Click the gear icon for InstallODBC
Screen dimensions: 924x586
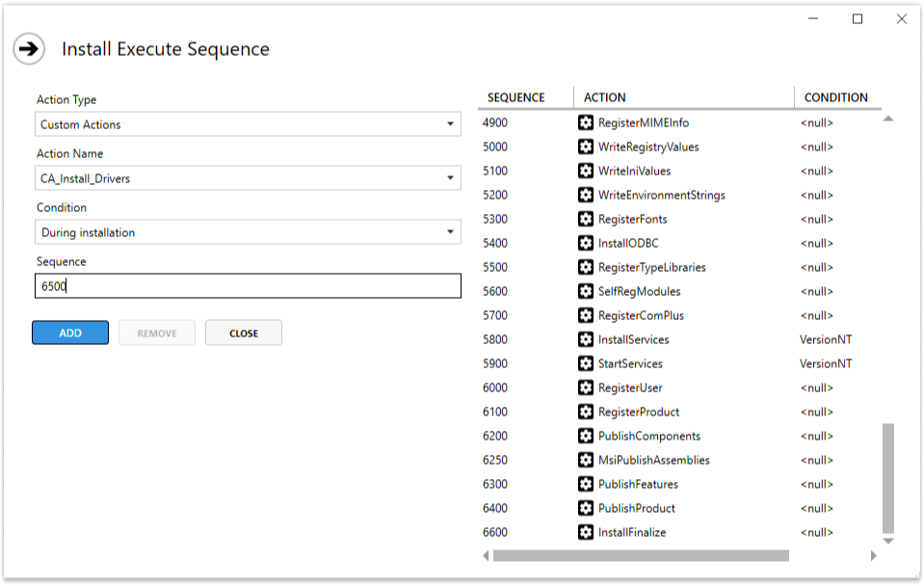click(x=585, y=243)
